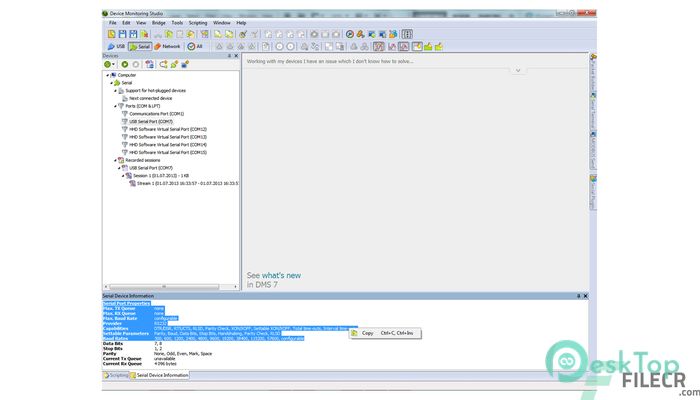700x400 pixels.
Task: Select USB Serial Port (COM7) under Ports
Action: (151, 121)
